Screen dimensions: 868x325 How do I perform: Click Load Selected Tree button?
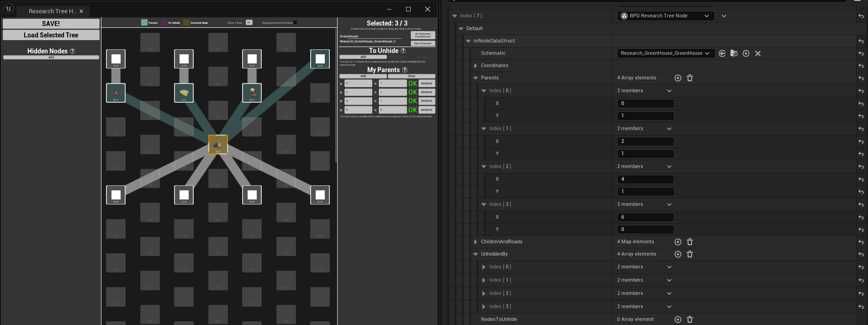click(51, 35)
